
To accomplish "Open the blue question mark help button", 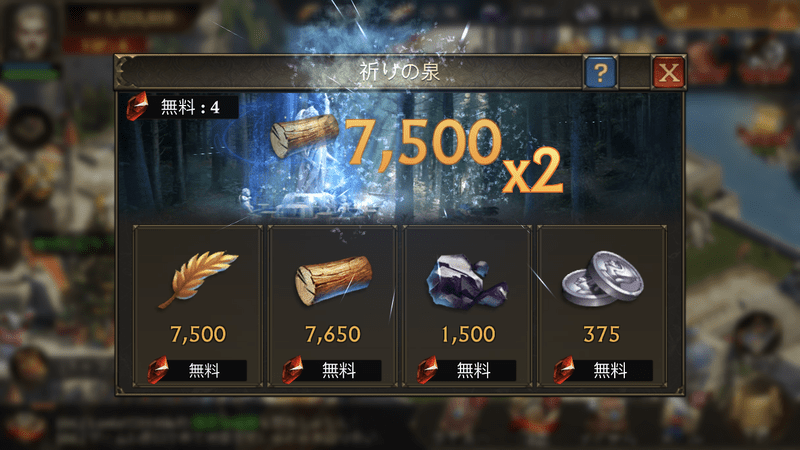I will (601, 72).
